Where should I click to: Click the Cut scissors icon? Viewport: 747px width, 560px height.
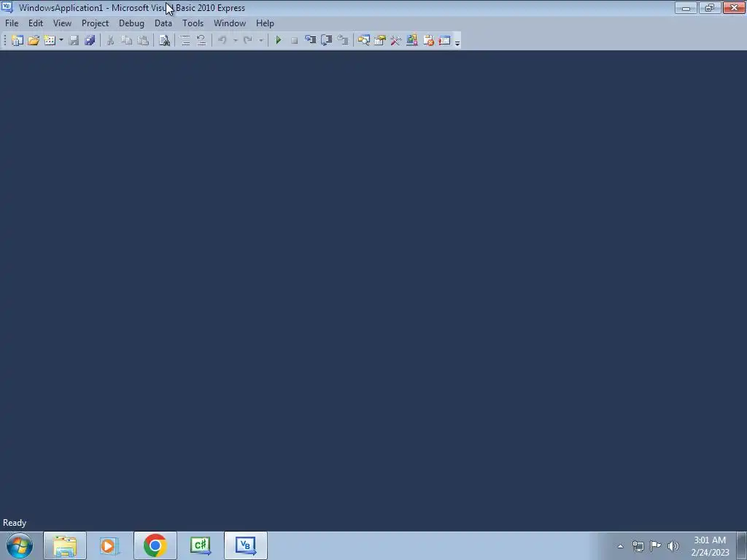[x=110, y=41]
